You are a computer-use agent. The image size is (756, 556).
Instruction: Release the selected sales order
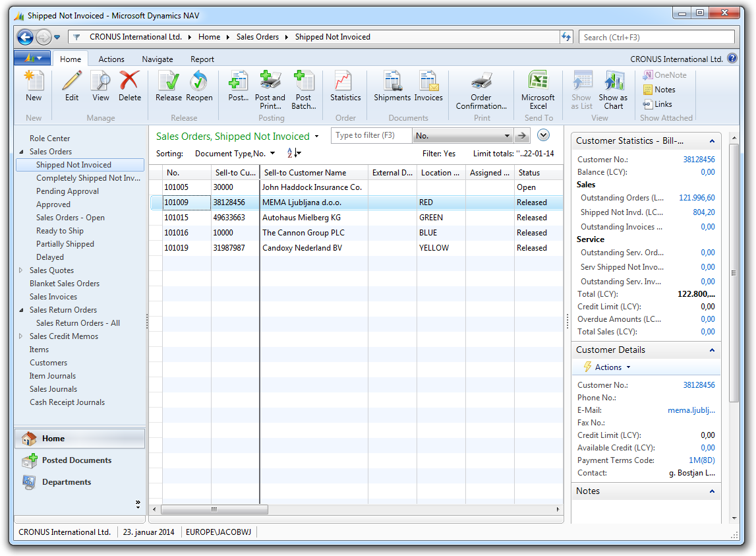click(168, 86)
